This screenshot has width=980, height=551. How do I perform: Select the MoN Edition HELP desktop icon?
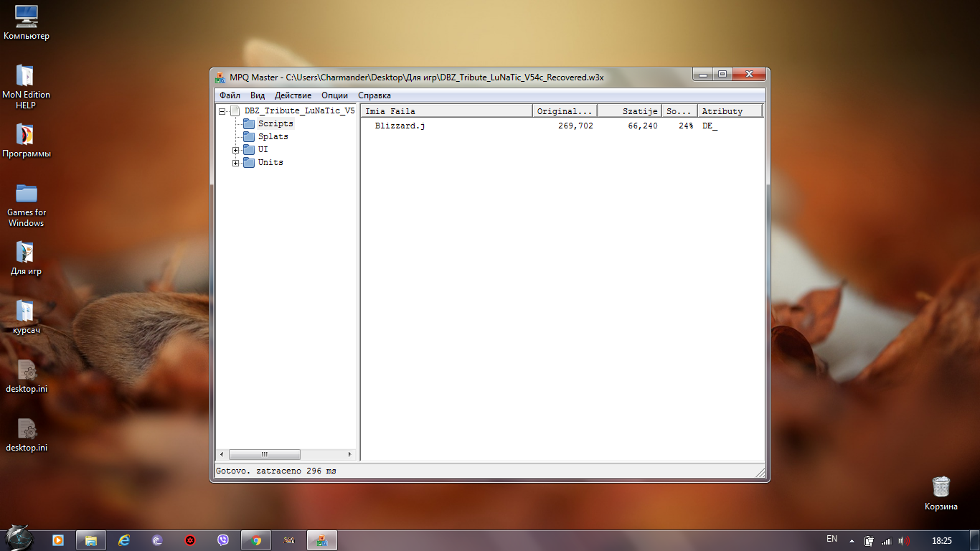click(27, 87)
